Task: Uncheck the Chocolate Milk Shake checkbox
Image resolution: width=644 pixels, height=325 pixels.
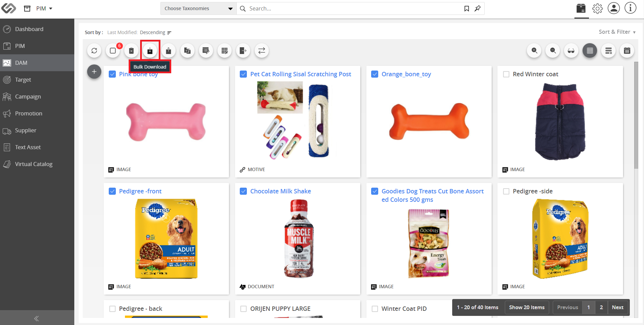Action: [x=243, y=191]
